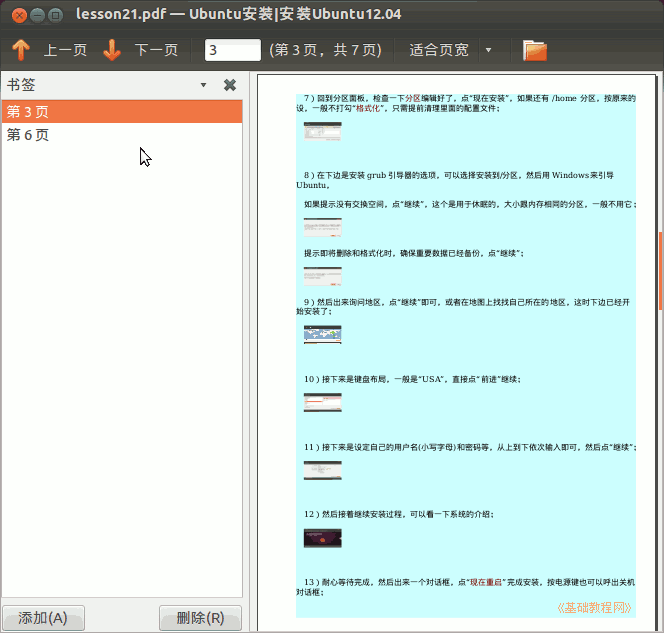
Task: Click the vertical scrollbar of the document
Action: 659,270
